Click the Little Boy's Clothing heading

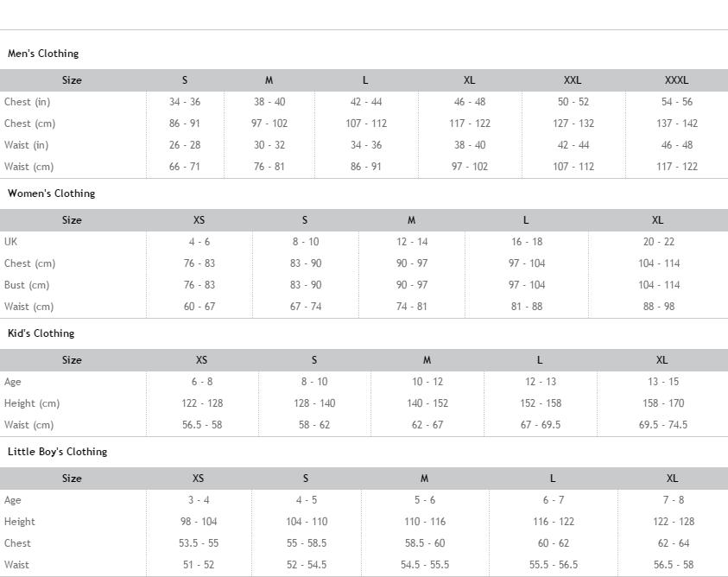pos(58,452)
